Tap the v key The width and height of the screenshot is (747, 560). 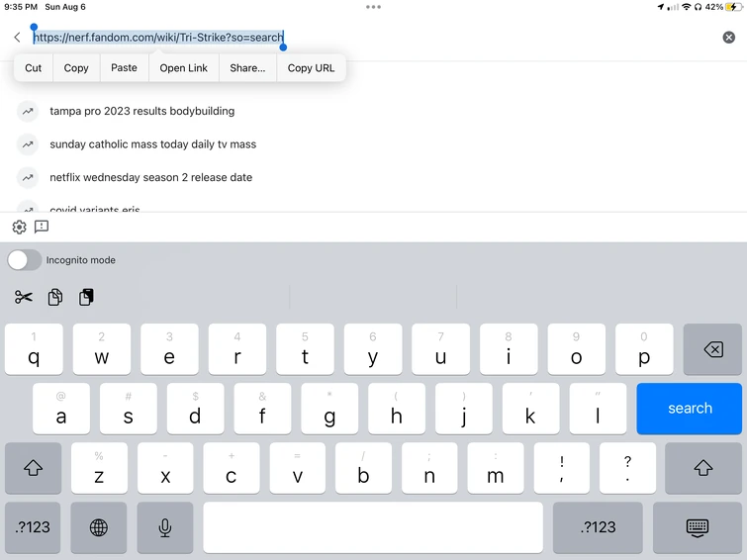tap(297, 468)
